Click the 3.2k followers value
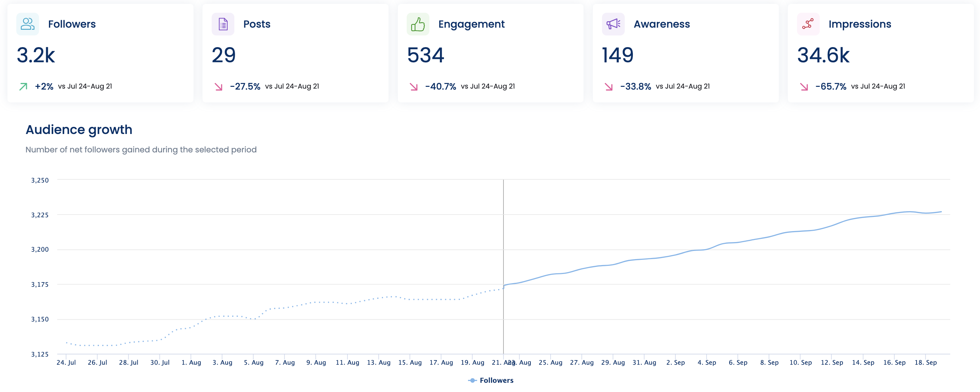This screenshot has width=980, height=392. (x=36, y=55)
